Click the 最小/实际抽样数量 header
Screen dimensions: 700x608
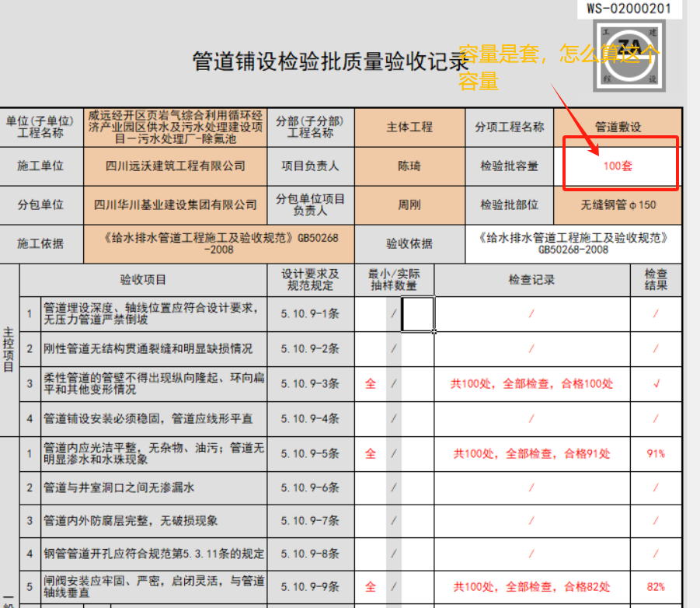pos(394,280)
